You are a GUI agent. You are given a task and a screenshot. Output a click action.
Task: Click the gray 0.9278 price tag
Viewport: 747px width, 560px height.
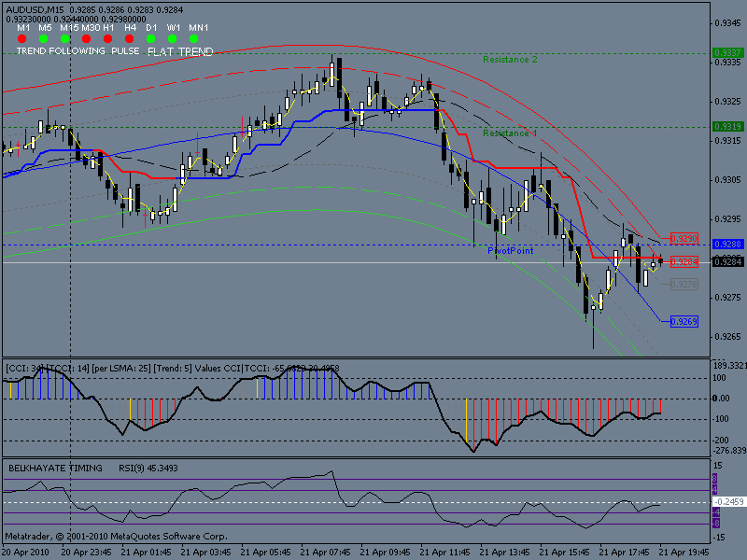pyautogui.click(x=684, y=284)
